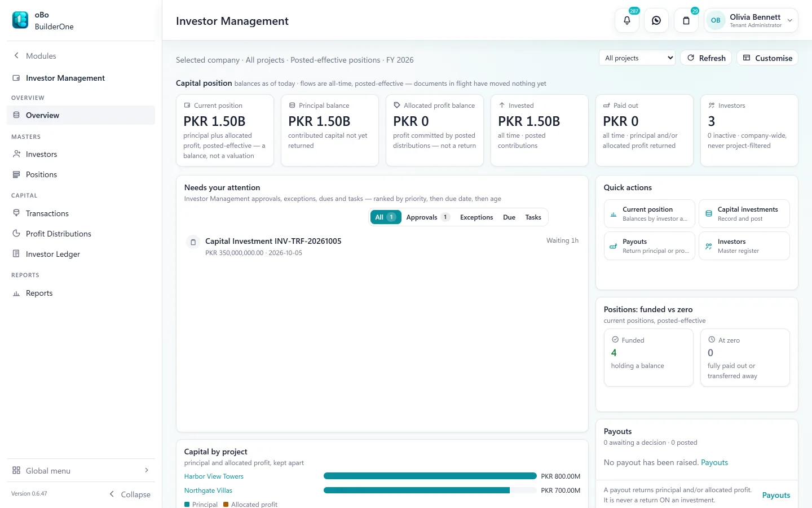
Task: Open the clipboard tasks icon in header
Action: pyautogui.click(x=686, y=20)
